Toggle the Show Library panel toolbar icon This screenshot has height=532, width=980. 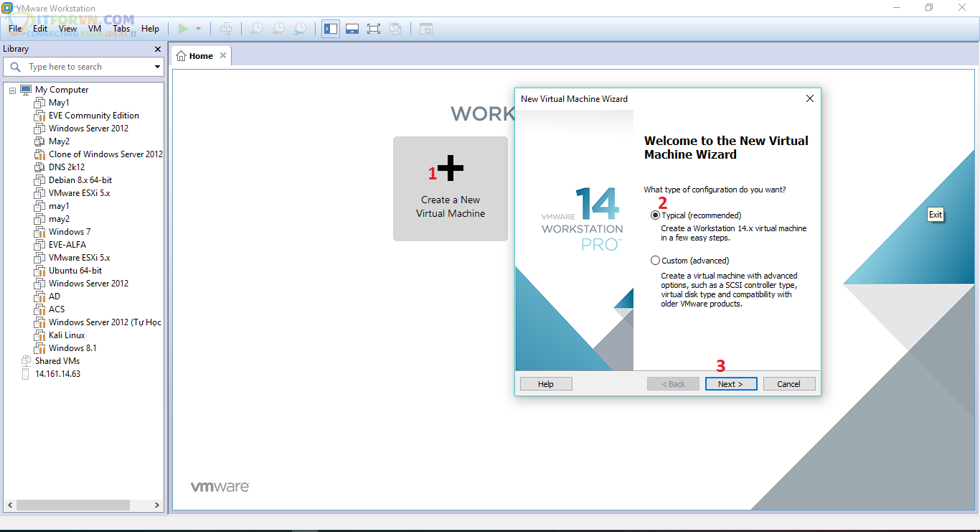[331, 29]
